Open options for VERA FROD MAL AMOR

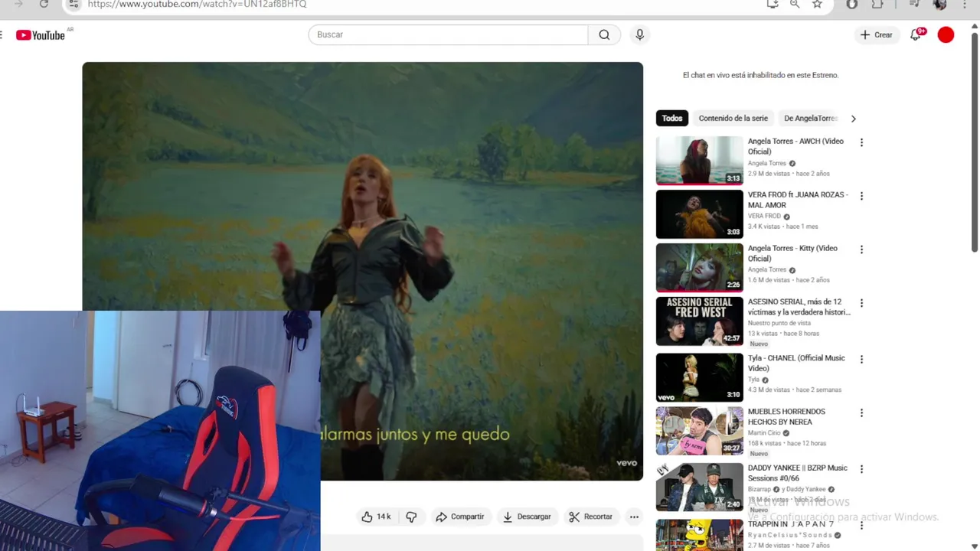pyautogui.click(x=861, y=196)
